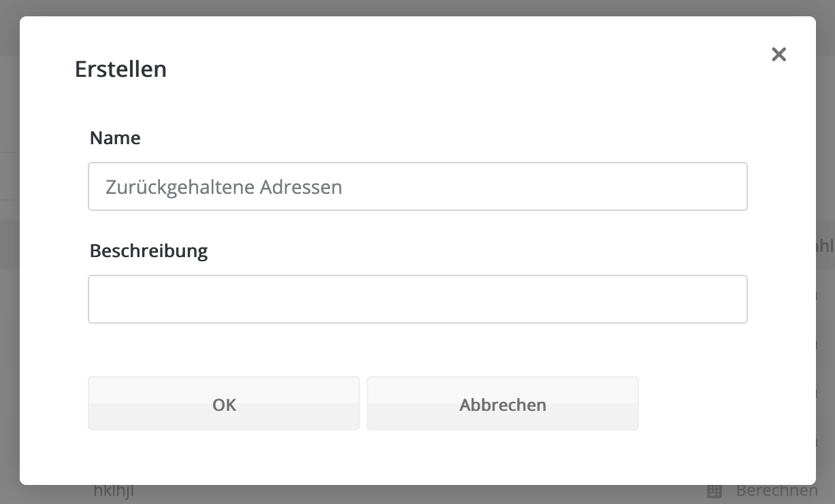Image resolution: width=835 pixels, height=504 pixels.
Task: Click the dimmed backdrop above the dialog
Action: [417, 7]
